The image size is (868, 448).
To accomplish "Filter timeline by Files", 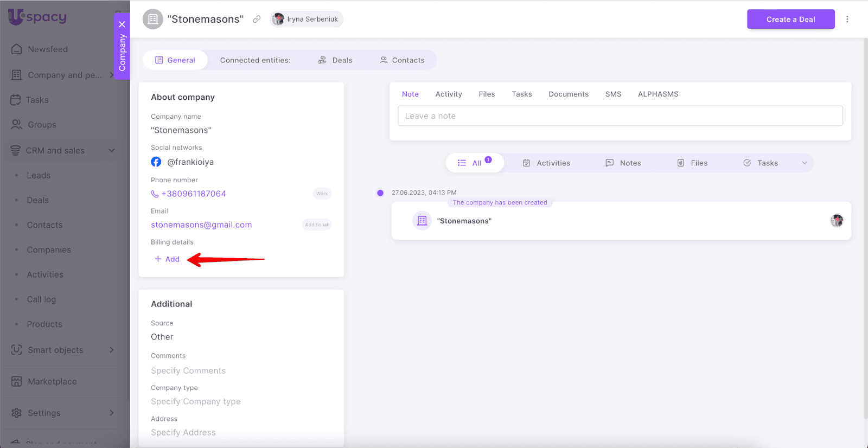I will (692, 163).
